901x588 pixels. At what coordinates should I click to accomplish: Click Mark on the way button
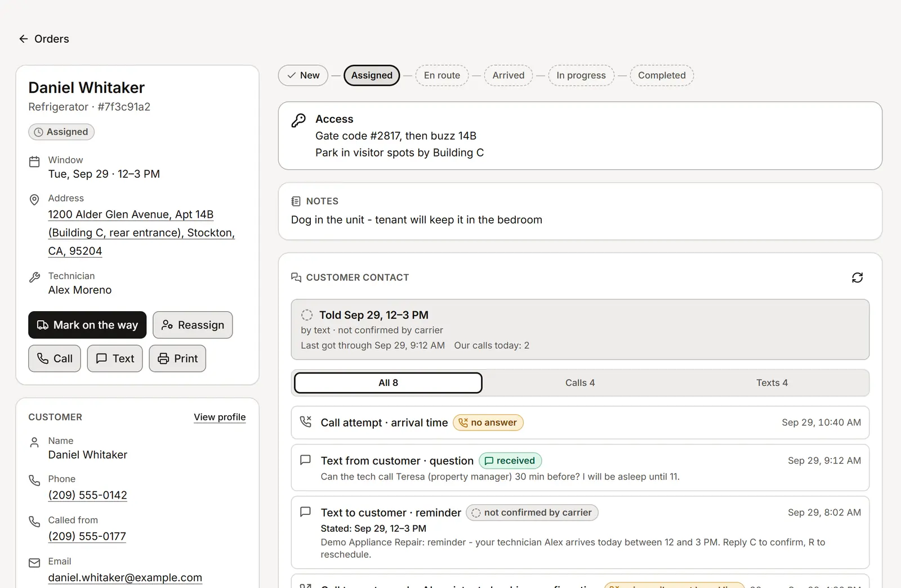coord(87,325)
